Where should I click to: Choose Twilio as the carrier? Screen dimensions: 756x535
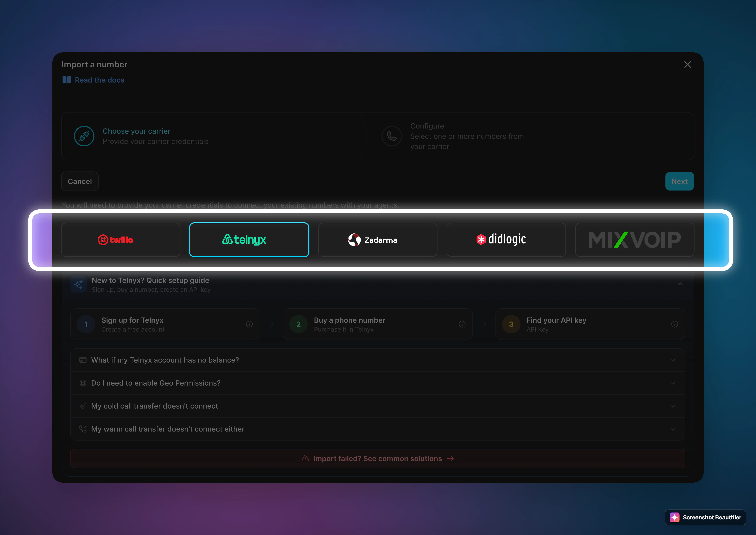121,240
